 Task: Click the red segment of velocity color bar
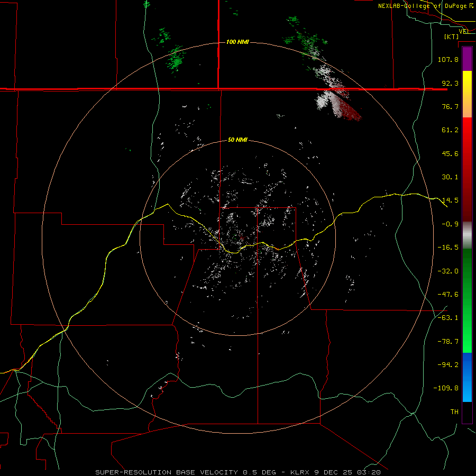pyautogui.click(x=467, y=169)
